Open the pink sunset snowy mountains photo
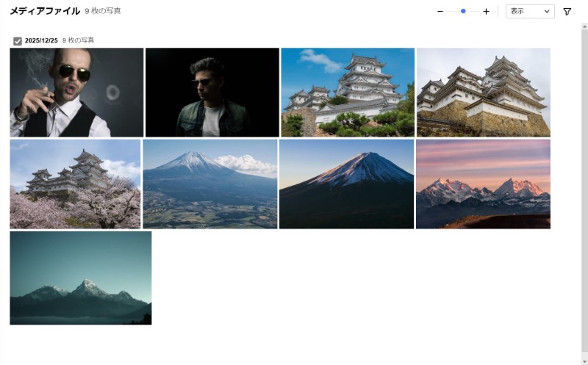 click(483, 184)
